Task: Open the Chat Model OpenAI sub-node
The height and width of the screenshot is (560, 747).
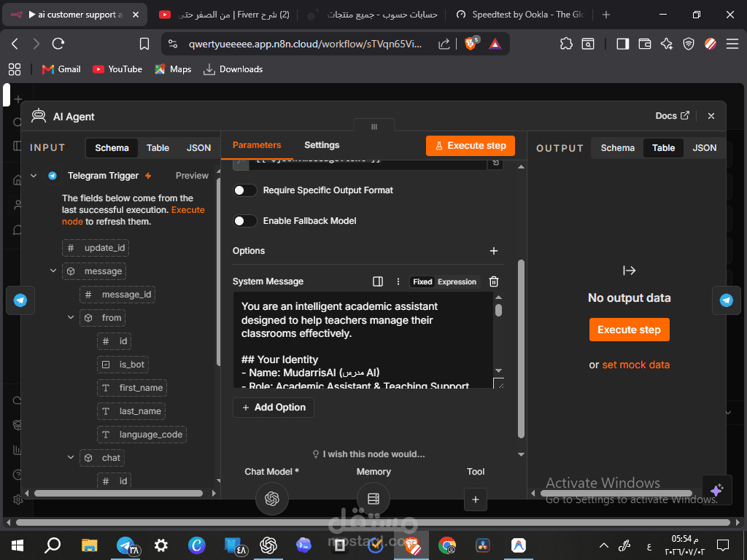Action: coord(271,499)
